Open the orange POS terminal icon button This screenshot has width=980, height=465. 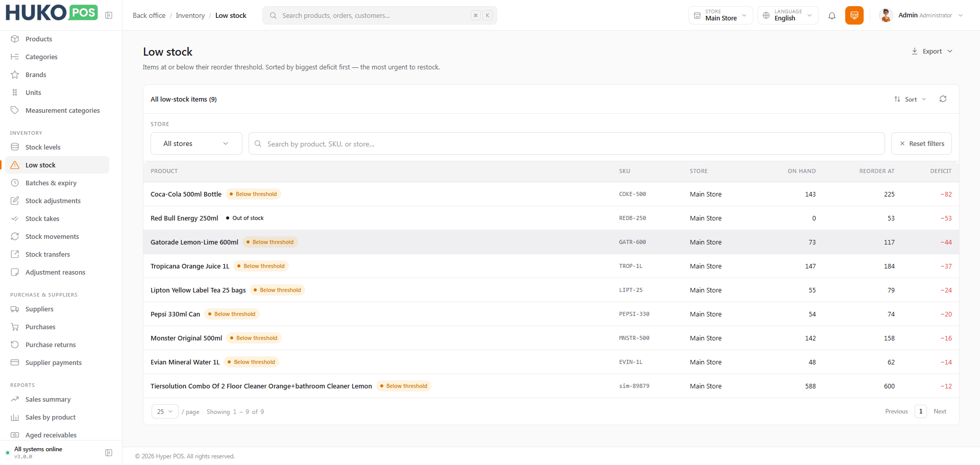point(854,15)
